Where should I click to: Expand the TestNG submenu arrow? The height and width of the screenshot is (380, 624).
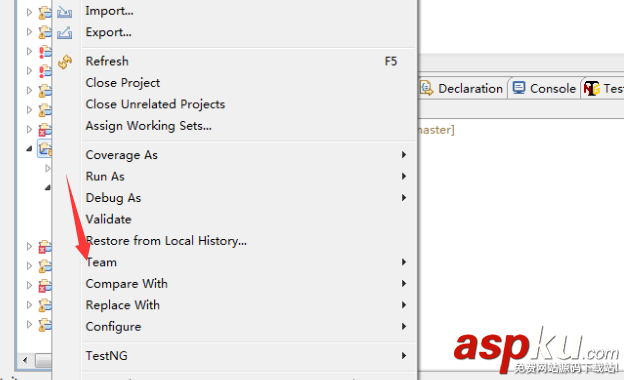pos(404,356)
